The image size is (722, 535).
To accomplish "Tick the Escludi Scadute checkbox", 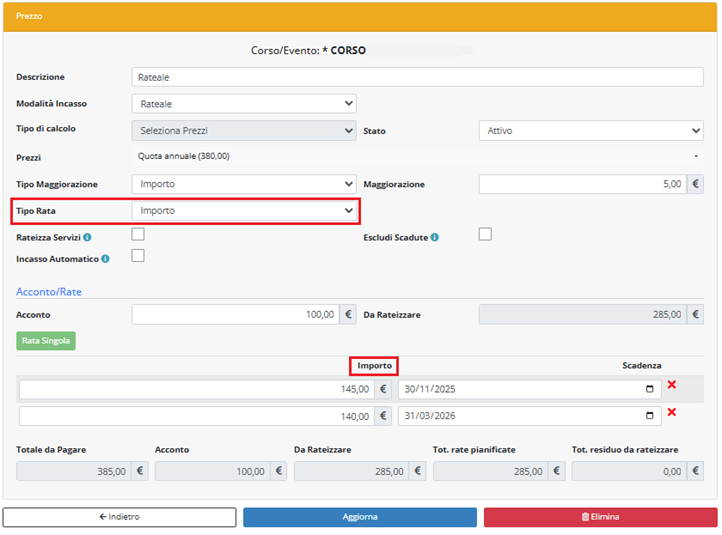I will click(x=485, y=234).
